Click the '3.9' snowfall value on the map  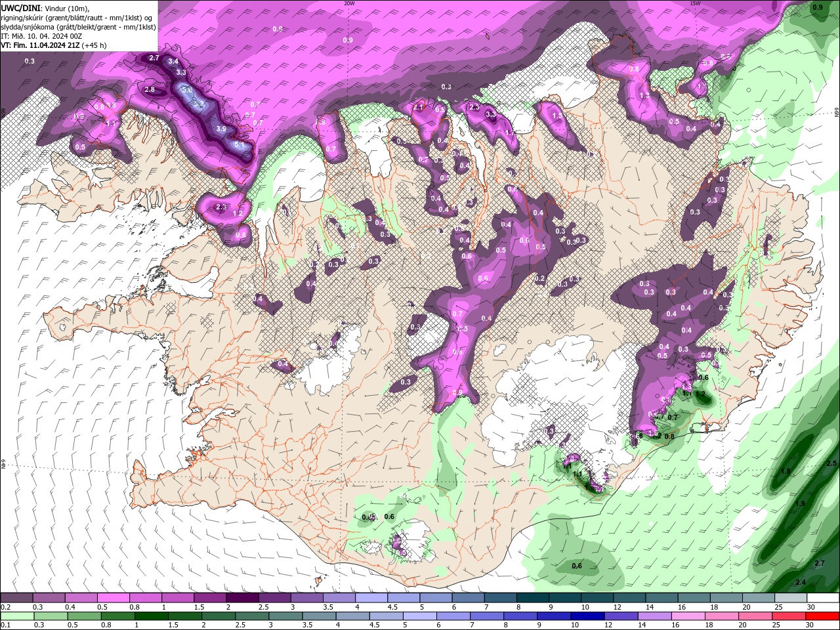coord(221,129)
